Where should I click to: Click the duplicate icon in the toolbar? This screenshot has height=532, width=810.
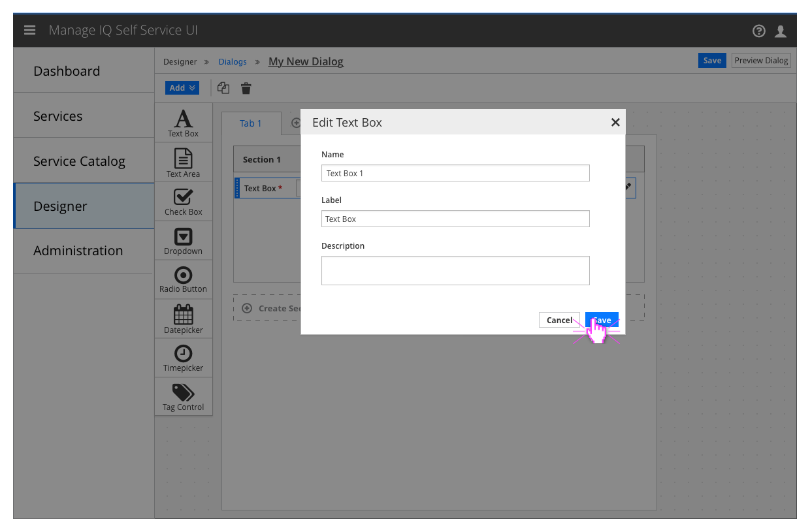223,87
